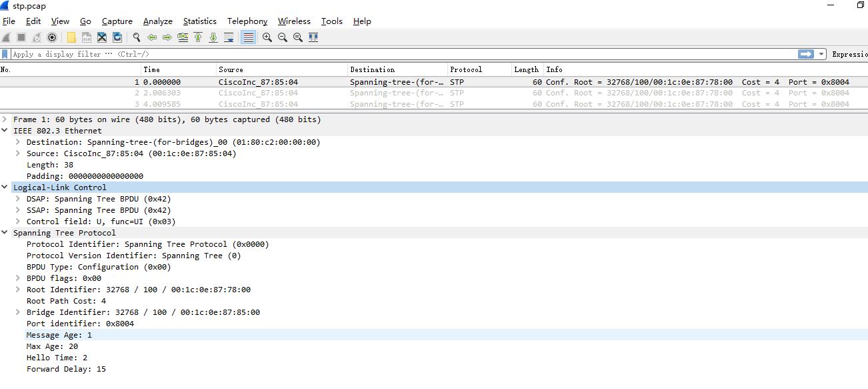Jump to the last packet icon
The image size is (868, 389).
(x=213, y=37)
